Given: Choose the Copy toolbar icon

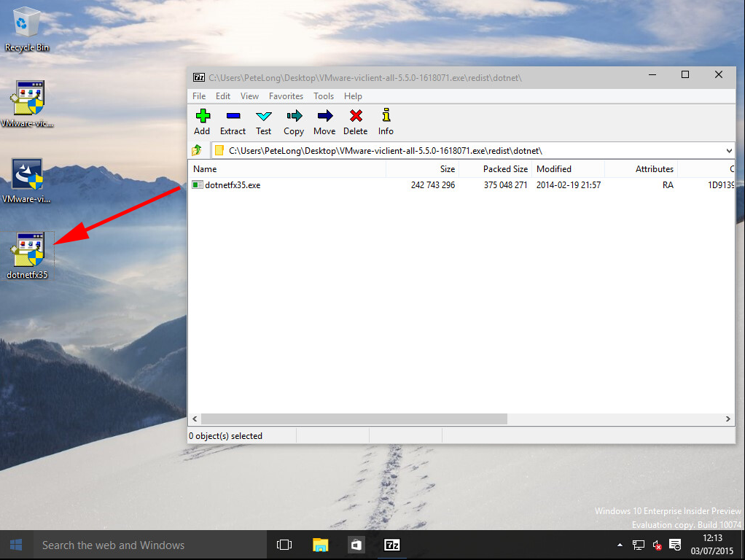Looking at the screenshot, I should (294, 115).
